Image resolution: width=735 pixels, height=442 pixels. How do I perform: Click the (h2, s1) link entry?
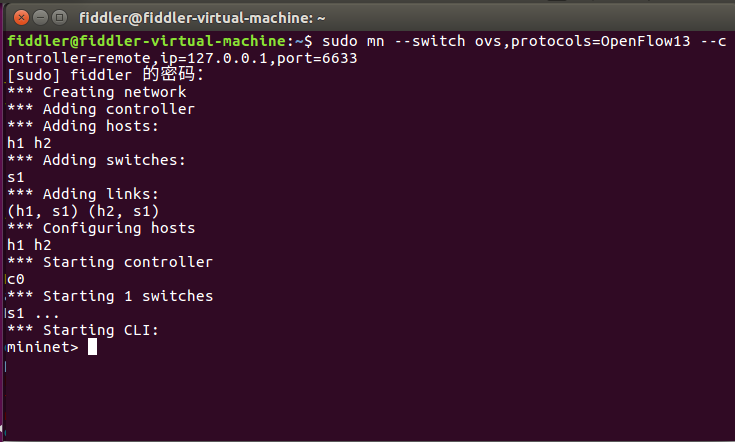(x=124, y=211)
